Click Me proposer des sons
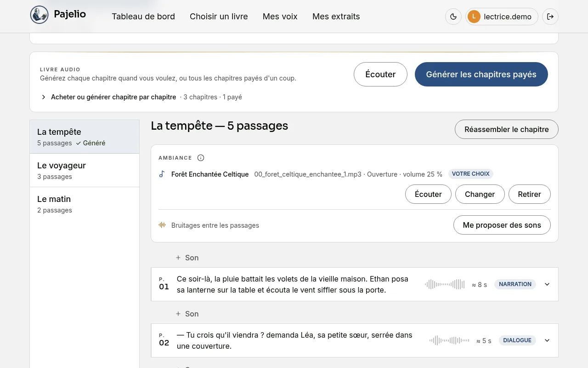The image size is (588, 368). pyautogui.click(x=502, y=225)
